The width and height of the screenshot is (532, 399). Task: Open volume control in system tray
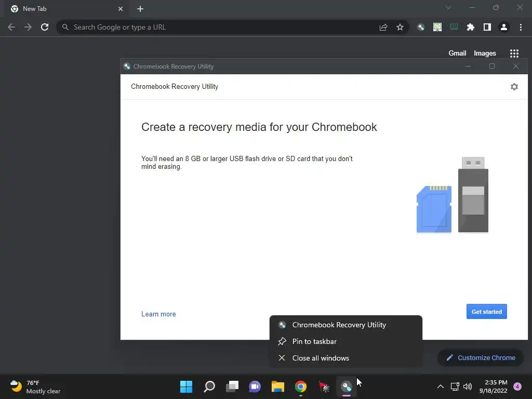pos(468,387)
